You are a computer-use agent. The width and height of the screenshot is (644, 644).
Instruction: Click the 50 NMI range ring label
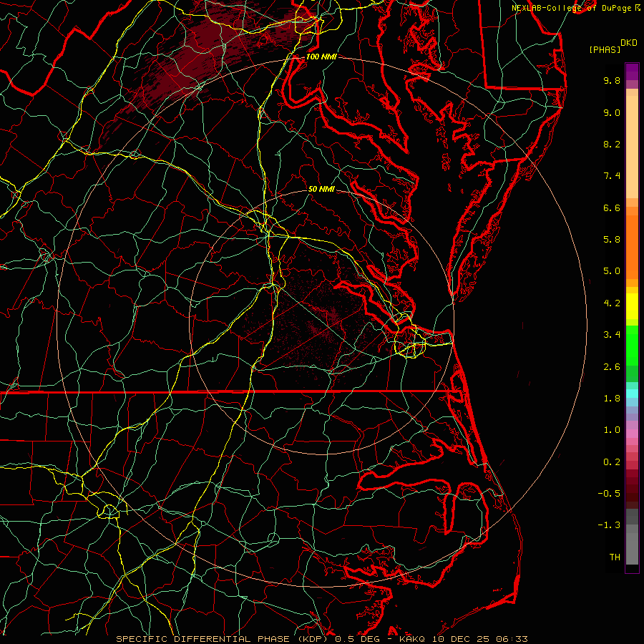pos(321,189)
